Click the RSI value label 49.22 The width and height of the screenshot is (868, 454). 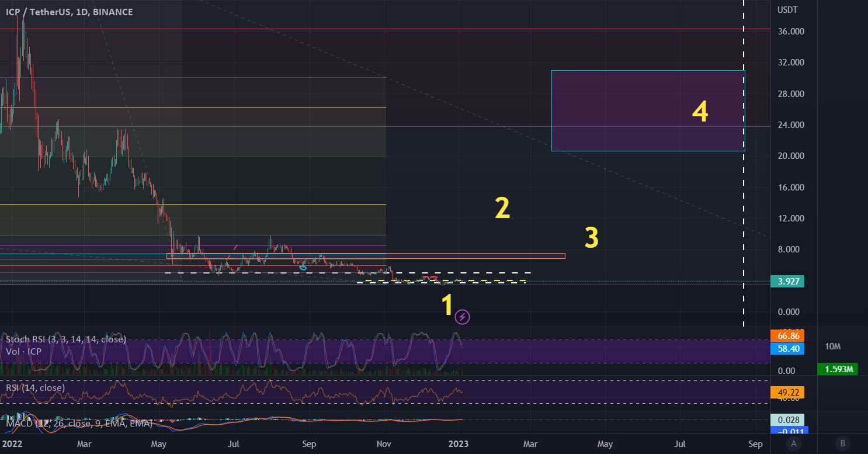pos(787,392)
